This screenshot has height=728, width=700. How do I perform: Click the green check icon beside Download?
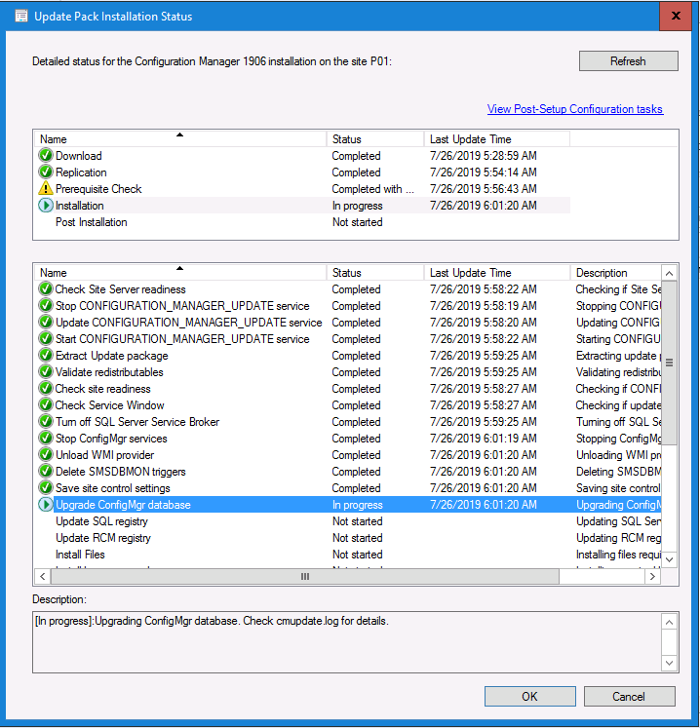46,156
